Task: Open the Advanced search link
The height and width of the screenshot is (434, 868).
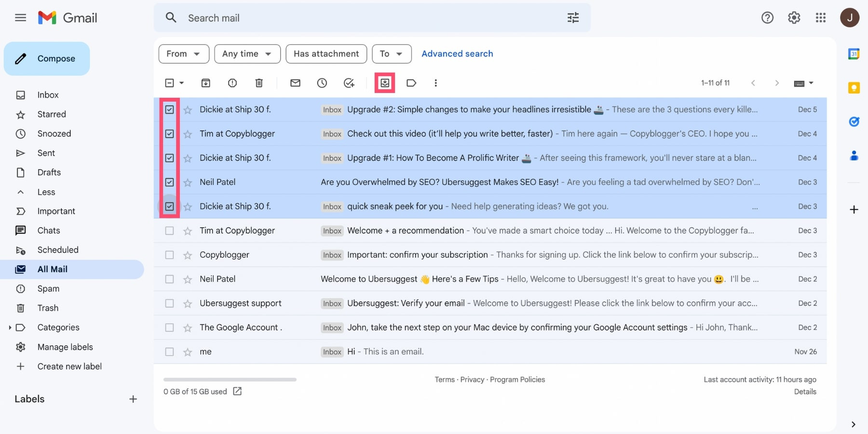Action: (x=457, y=53)
